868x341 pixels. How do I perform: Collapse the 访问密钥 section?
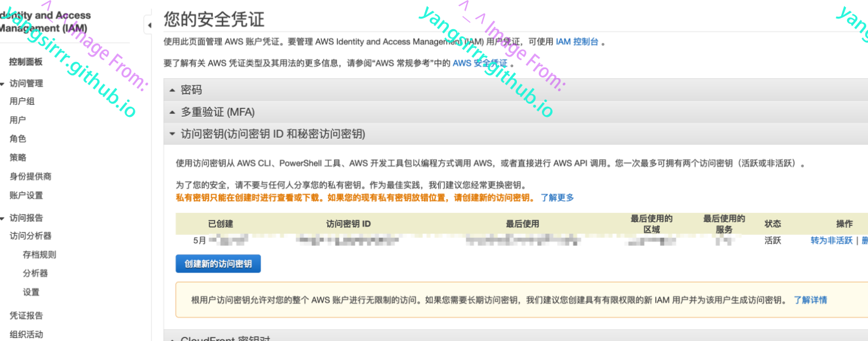[x=516, y=134]
